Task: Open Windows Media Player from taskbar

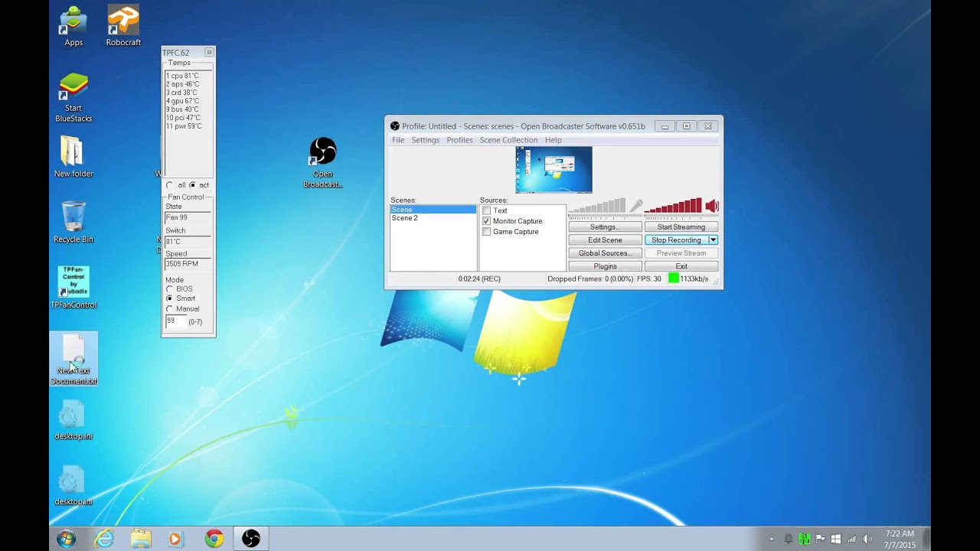Action: coord(175,539)
